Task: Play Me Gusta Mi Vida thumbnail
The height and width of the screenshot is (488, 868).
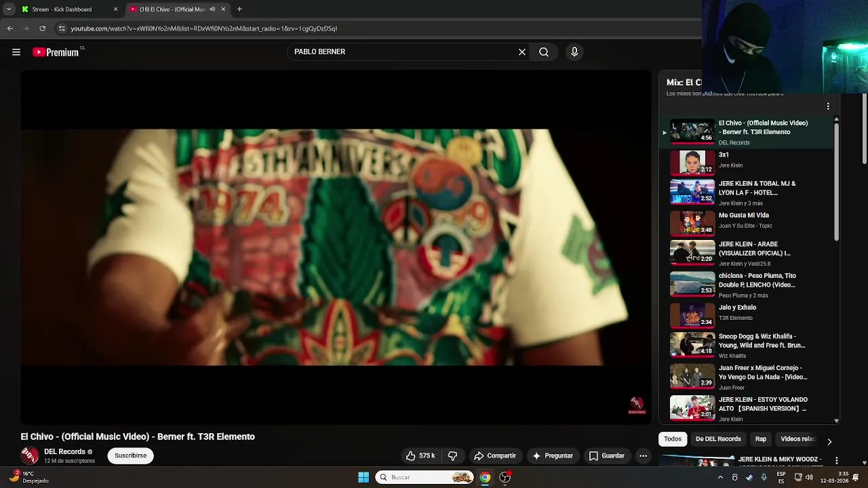Action: [692, 223]
